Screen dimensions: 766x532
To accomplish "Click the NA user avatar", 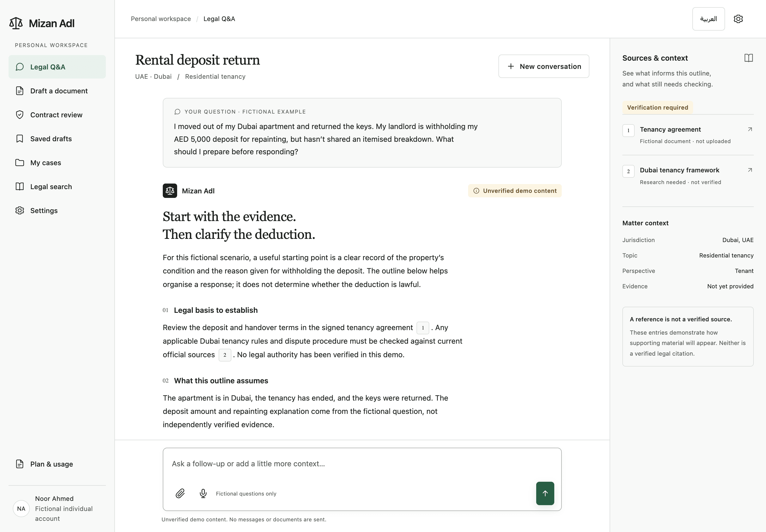I will 21,509.
